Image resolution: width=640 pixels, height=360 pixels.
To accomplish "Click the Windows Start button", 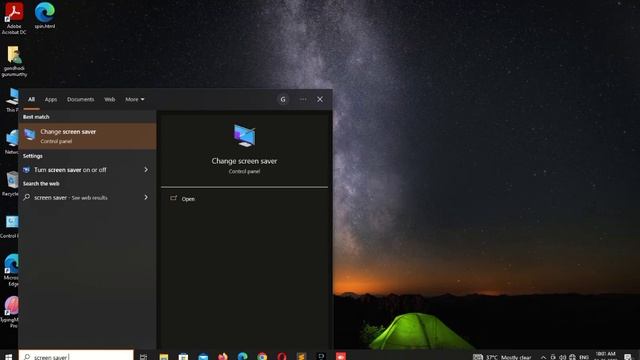I will 8,356.
